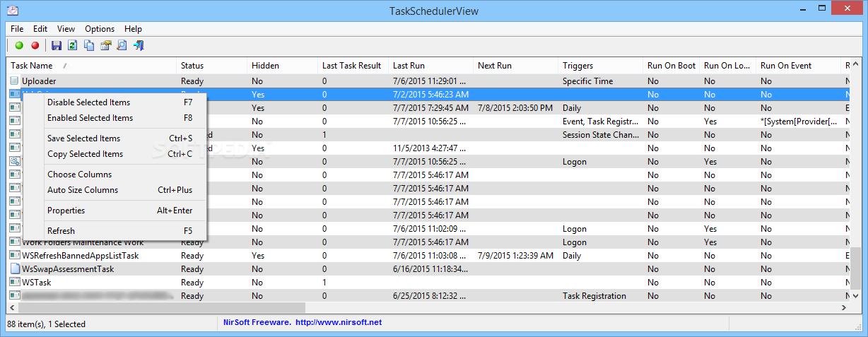Click the red Disable Selected Items icon
The width and height of the screenshot is (868, 337).
[35, 46]
